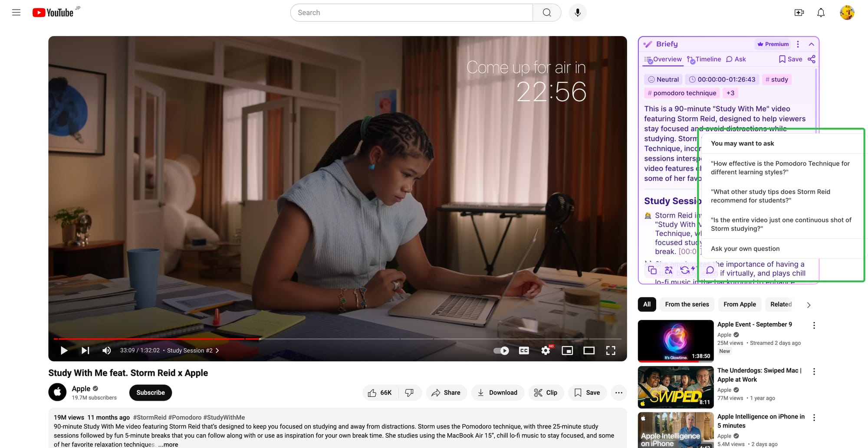Enter fullscreen mode
The height and width of the screenshot is (448, 868).
tap(611, 350)
